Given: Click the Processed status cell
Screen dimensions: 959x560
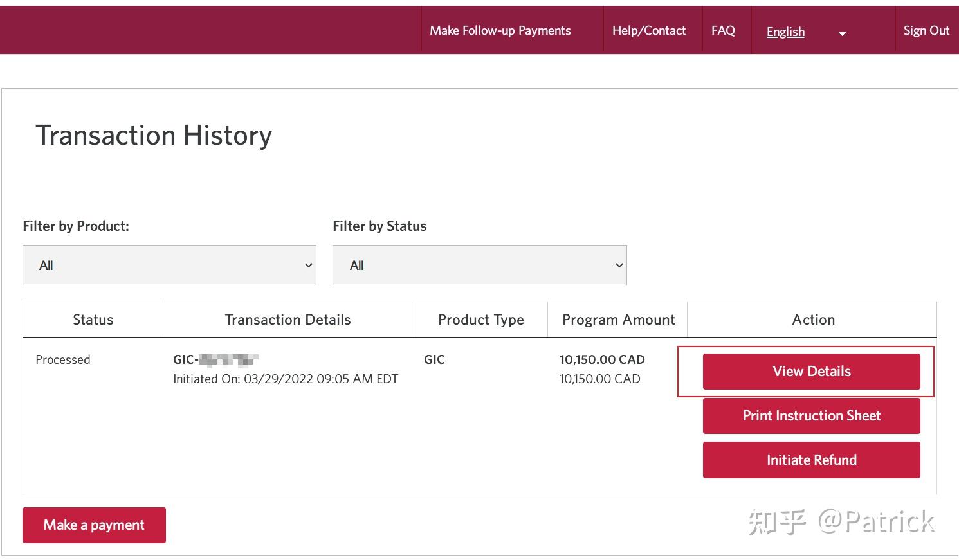Looking at the screenshot, I should pyautogui.click(x=63, y=360).
